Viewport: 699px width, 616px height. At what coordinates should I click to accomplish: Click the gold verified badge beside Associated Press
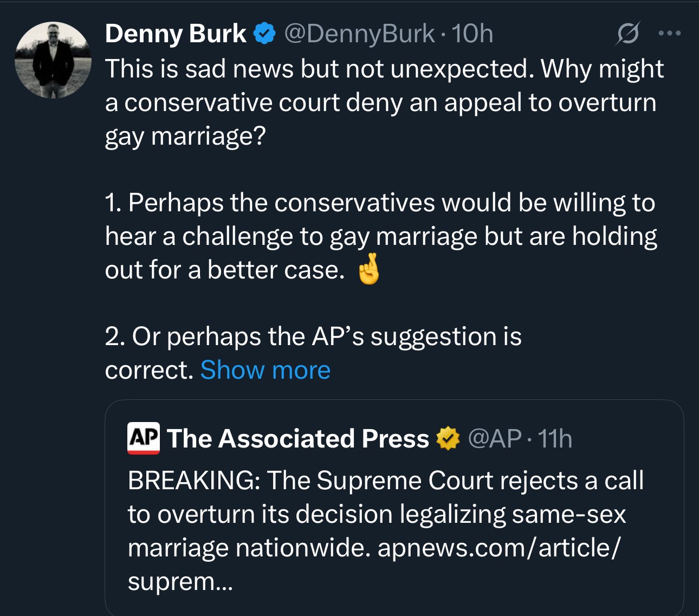tap(448, 438)
